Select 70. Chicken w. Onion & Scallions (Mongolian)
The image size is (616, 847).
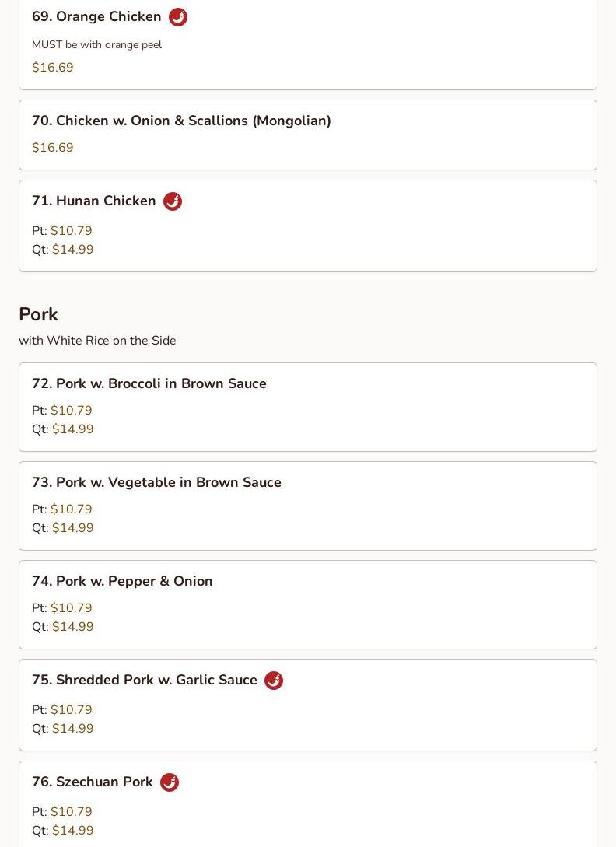(181, 121)
